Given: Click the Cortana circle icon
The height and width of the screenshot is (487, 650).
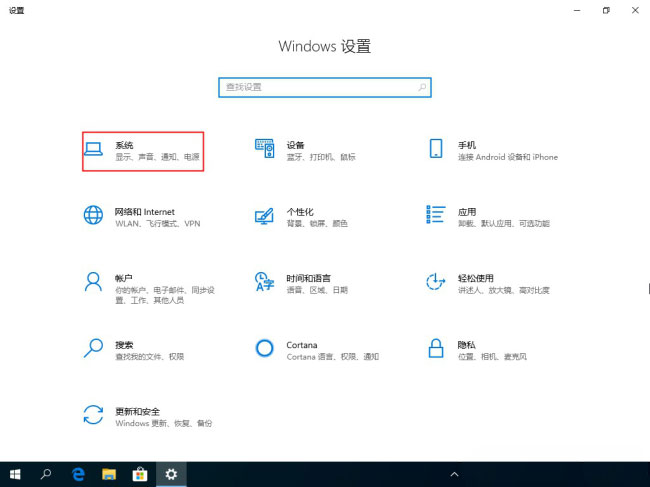Looking at the screenshot, I should tap(264, 348).
